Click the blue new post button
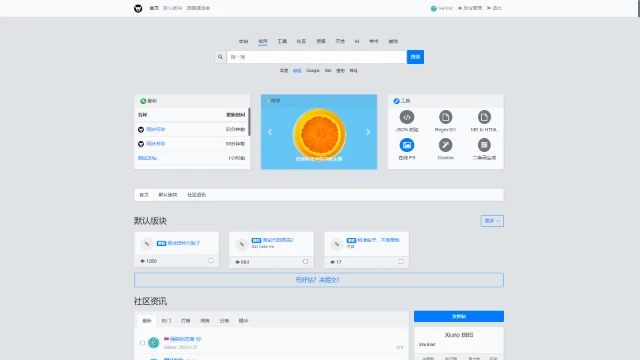Screen dimensions: 640x360 [459, 316]
